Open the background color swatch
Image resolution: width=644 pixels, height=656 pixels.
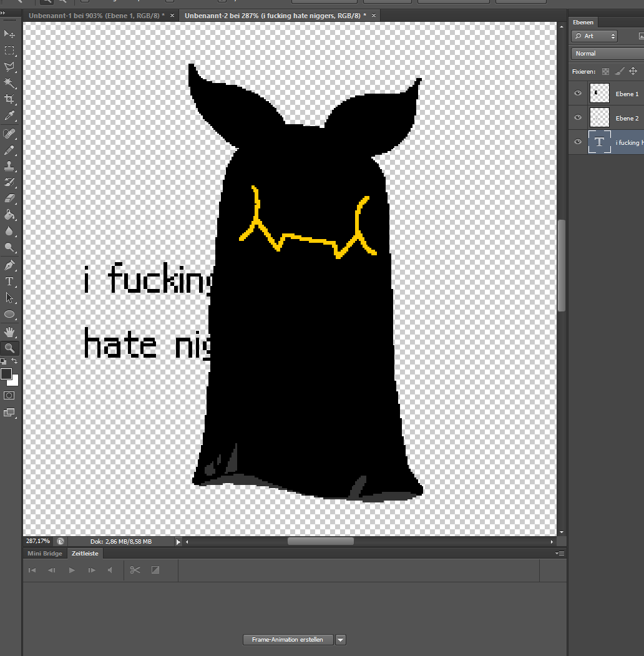click(14, 381)
